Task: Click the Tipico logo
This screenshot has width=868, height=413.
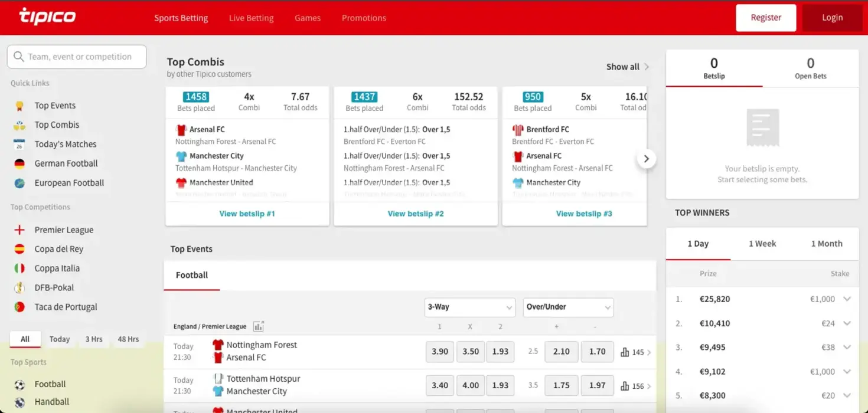Action: (47, 17)
